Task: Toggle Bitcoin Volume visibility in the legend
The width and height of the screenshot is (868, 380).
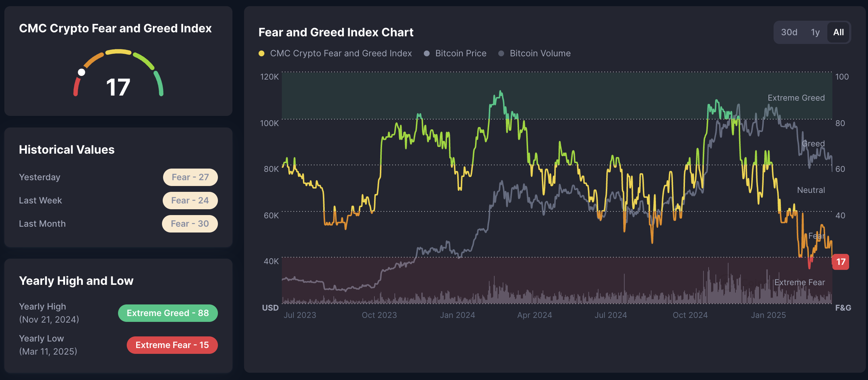Action: tap(540, 53)
